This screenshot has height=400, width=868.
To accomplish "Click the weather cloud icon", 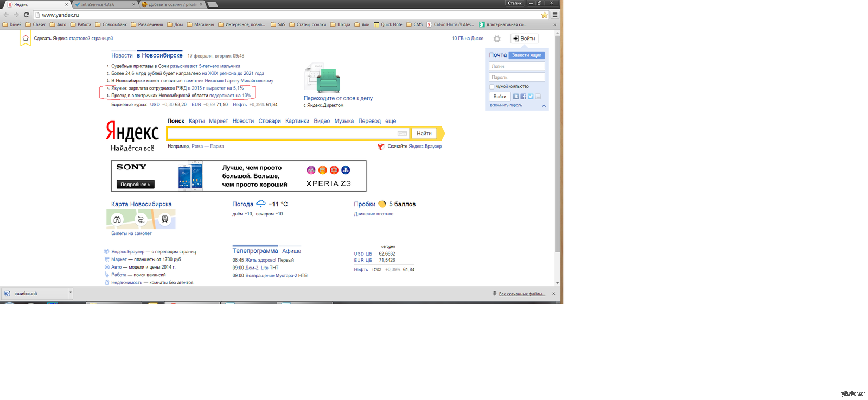I will (261, 204).
